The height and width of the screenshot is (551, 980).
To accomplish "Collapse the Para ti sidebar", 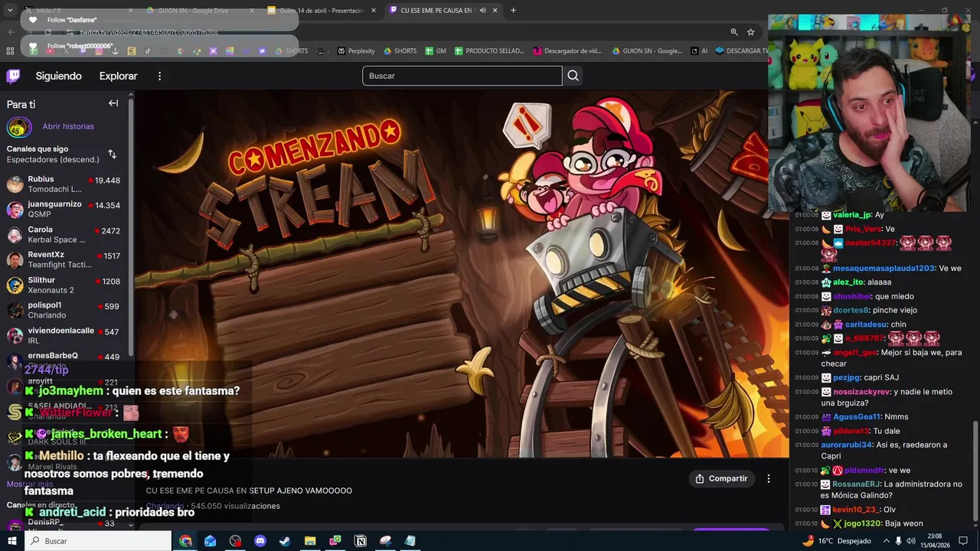I will [113, 103].
